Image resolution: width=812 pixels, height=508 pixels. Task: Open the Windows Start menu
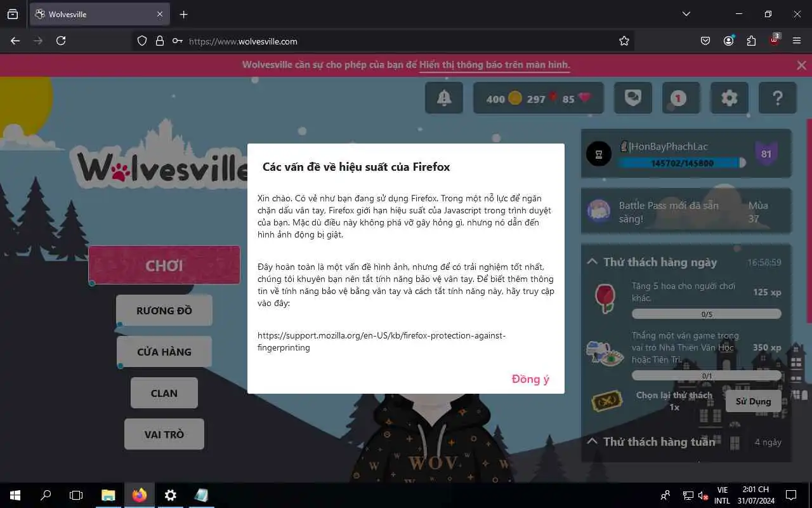[x=15, y=495]
